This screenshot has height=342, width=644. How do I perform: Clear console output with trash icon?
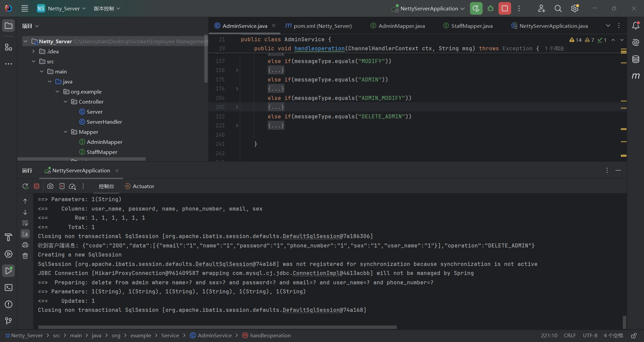pyautogui.click(x=25, y=256)
